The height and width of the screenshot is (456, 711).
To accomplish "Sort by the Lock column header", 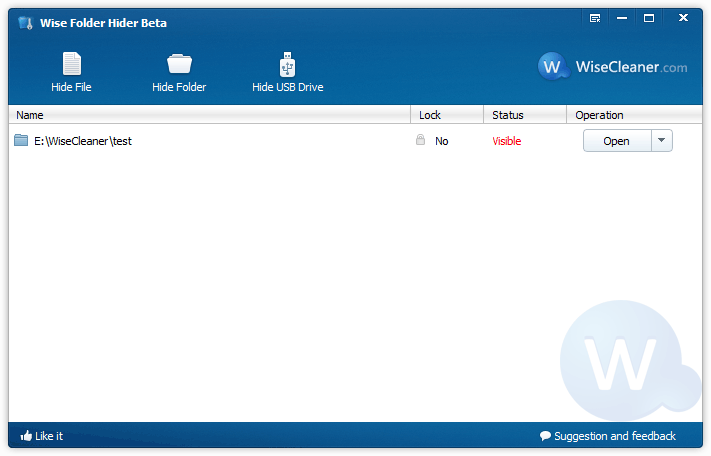I will pos(447,115).
